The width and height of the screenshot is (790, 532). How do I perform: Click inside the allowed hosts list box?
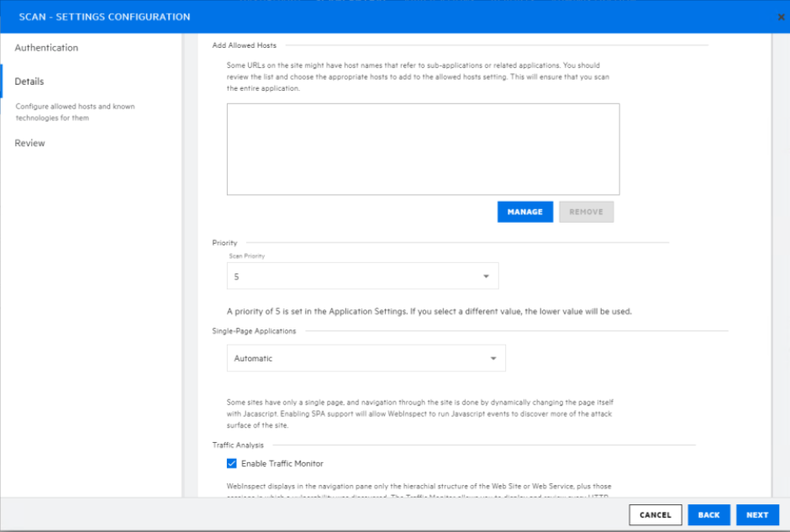(423, 149)
